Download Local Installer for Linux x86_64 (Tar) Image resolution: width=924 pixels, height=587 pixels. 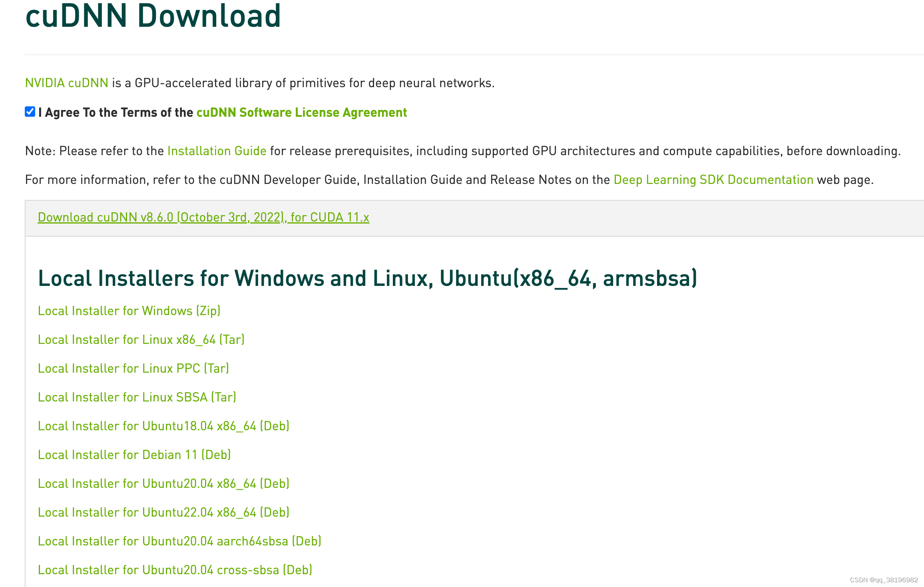tap(141, 339)
